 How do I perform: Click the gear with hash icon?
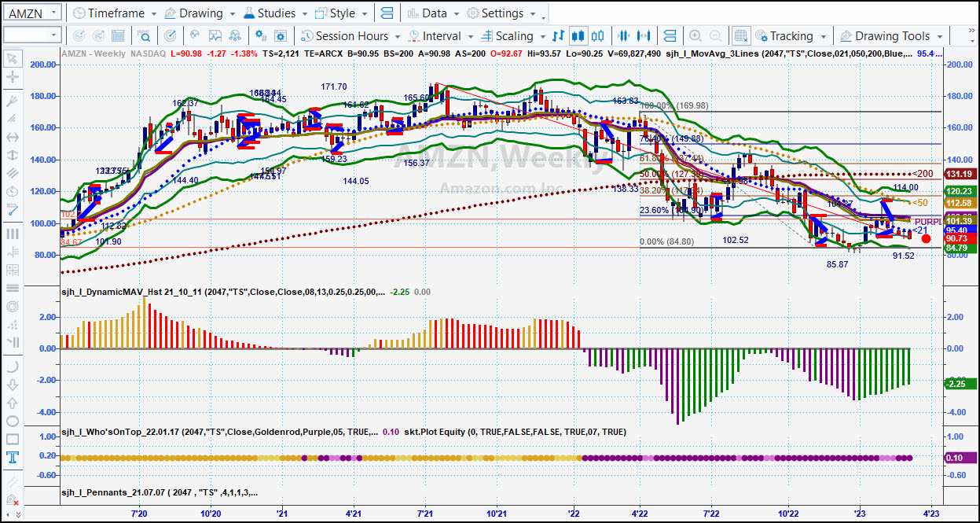click(x=261, y=35)
